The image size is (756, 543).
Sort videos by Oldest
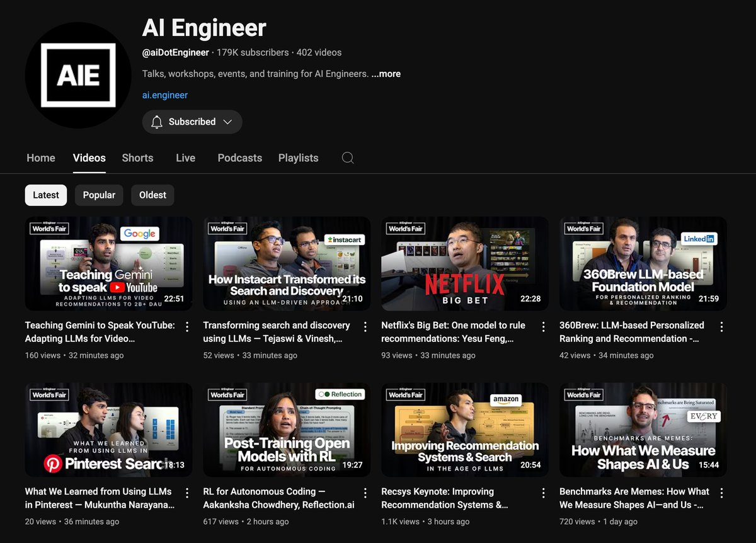[152, 195]
